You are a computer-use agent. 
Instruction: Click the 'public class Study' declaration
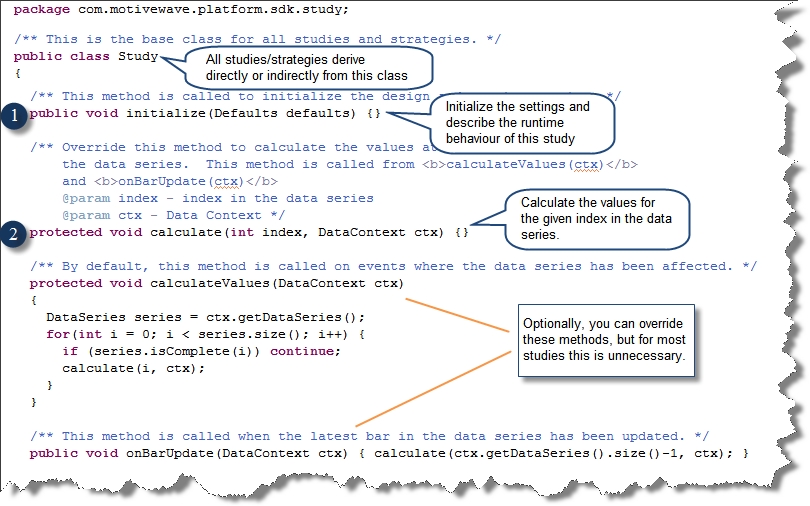pos(86,56)
